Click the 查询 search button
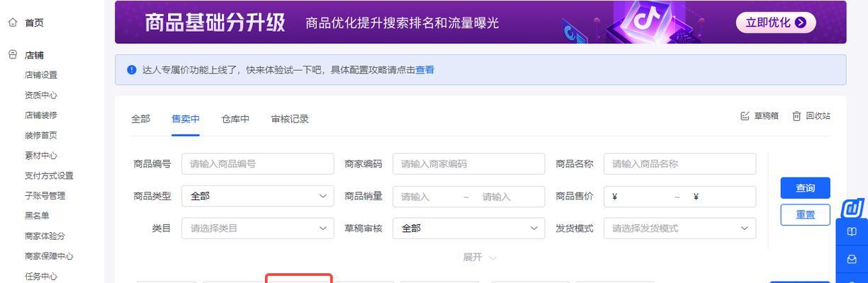The height and width of the screenshot is (283, 868). pos(805,187)
